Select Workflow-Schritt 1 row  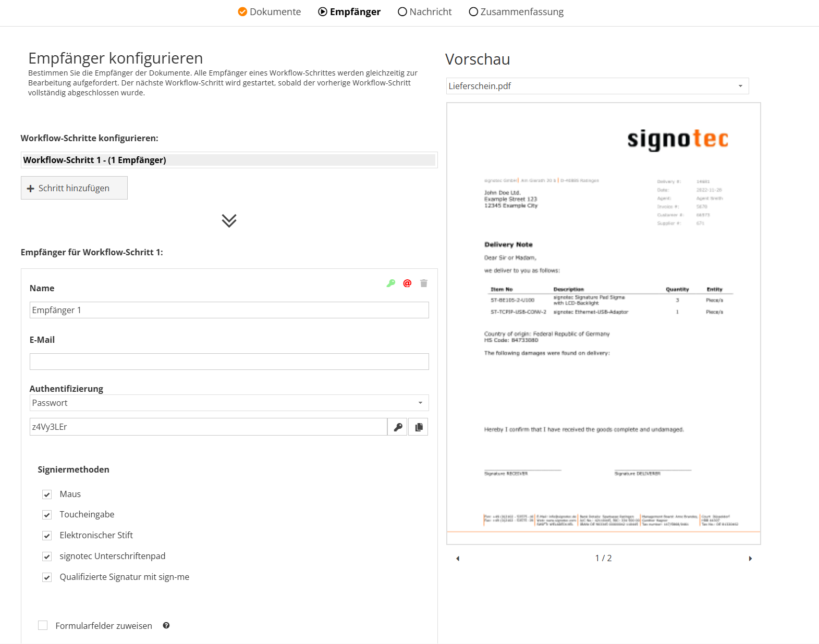[x=228, y=160]
